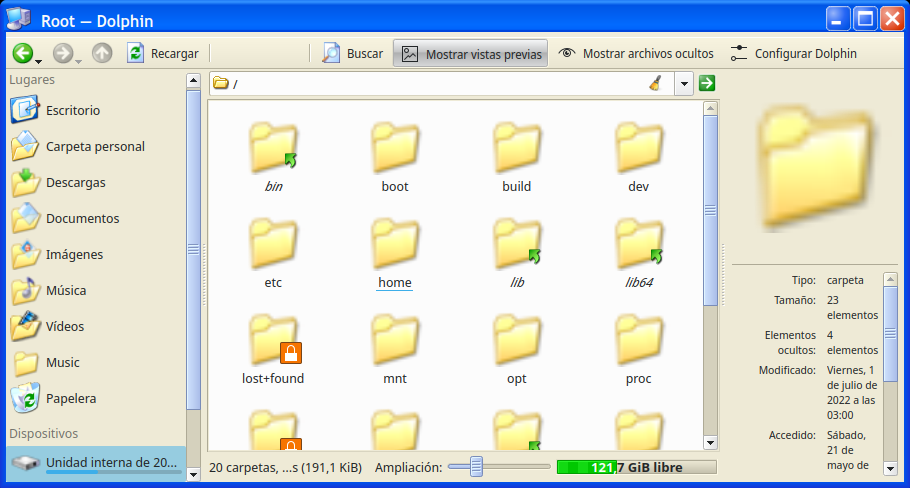This screenshot has height=488, width=910.
Task: Click the large folder preview thumbnail
Action: tap(817, 168)
